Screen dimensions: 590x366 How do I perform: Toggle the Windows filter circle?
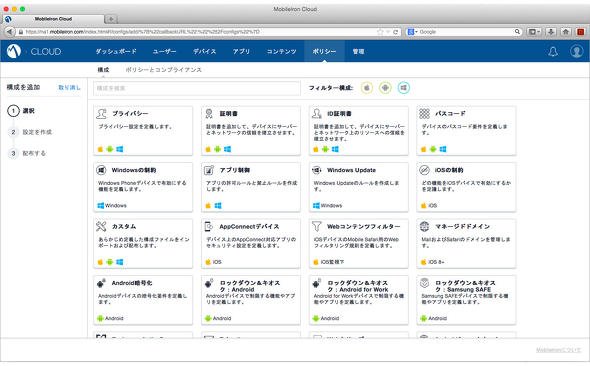coord(403,88)
